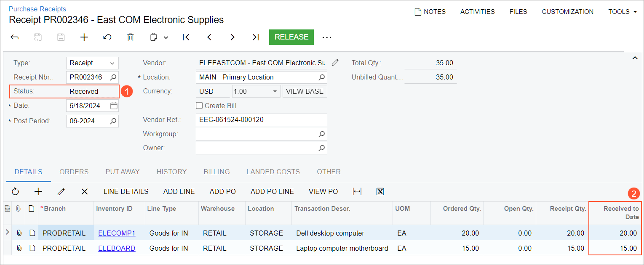This screenshot has height=265, width=644.
Task: Collapse the receipt summary panel
Action: [635, 58]
